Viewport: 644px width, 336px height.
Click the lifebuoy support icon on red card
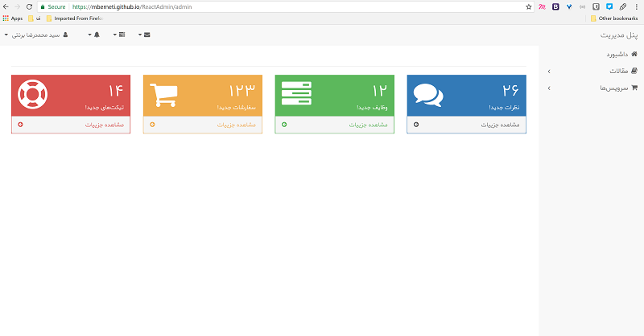point(32,94)
